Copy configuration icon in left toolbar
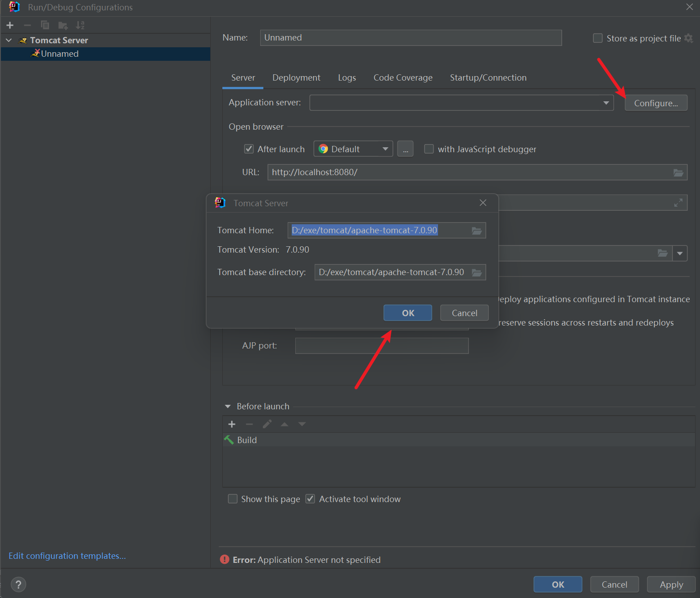This screenshot has width=700, height=598. click(45, 25)
